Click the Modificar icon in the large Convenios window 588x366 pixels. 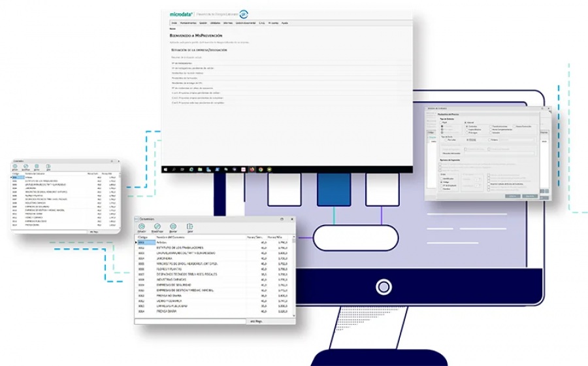[x=157, y=227]
